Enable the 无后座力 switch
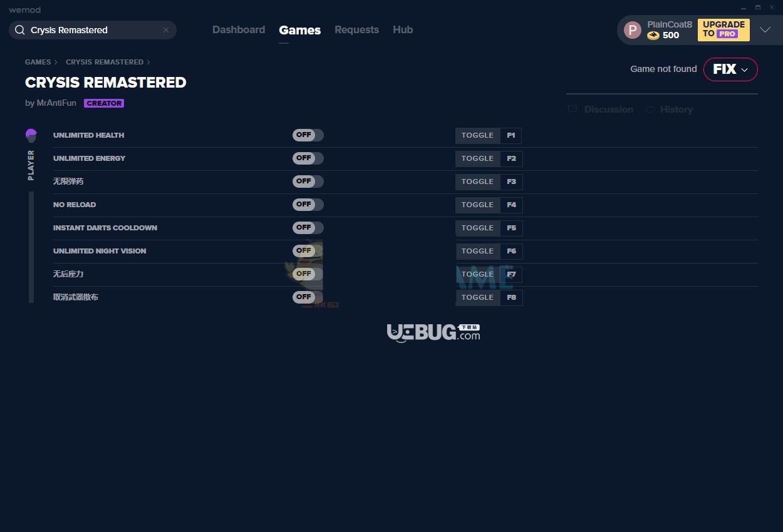 308,274
